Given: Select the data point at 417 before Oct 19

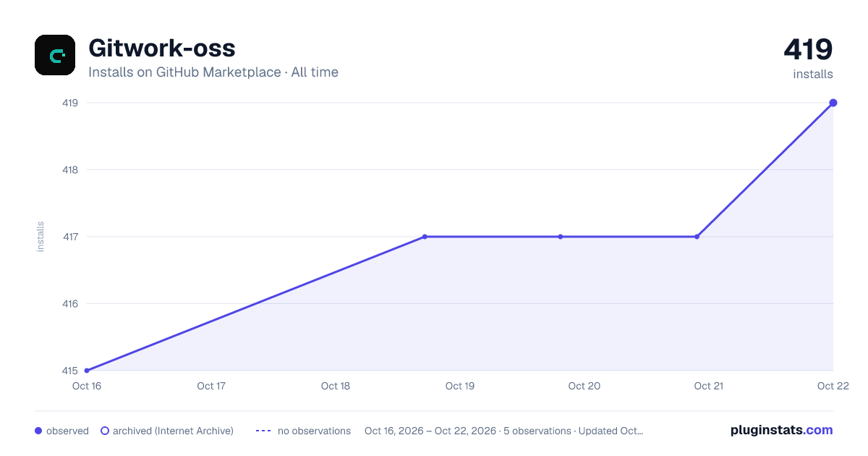Looking at the screenshot, I should [x=425, y=237].
